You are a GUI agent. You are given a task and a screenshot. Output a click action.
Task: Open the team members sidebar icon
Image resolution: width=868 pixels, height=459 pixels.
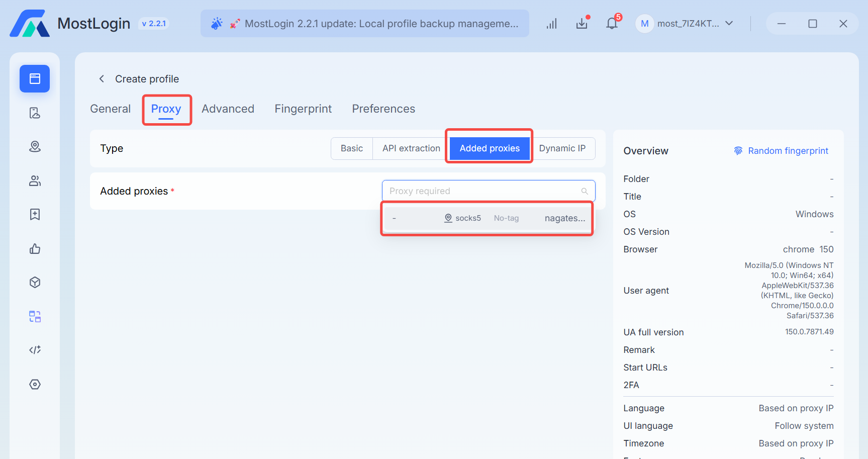(x=35, y=180)
